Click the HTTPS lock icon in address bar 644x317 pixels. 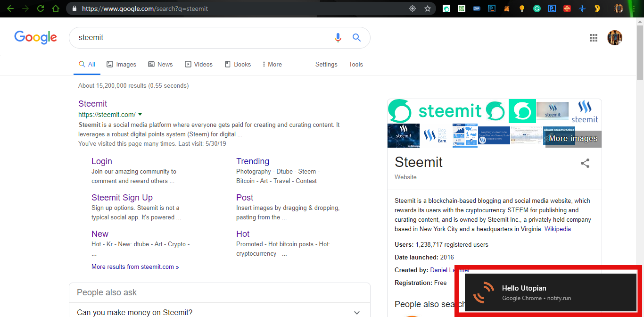[x=74, y=8]
